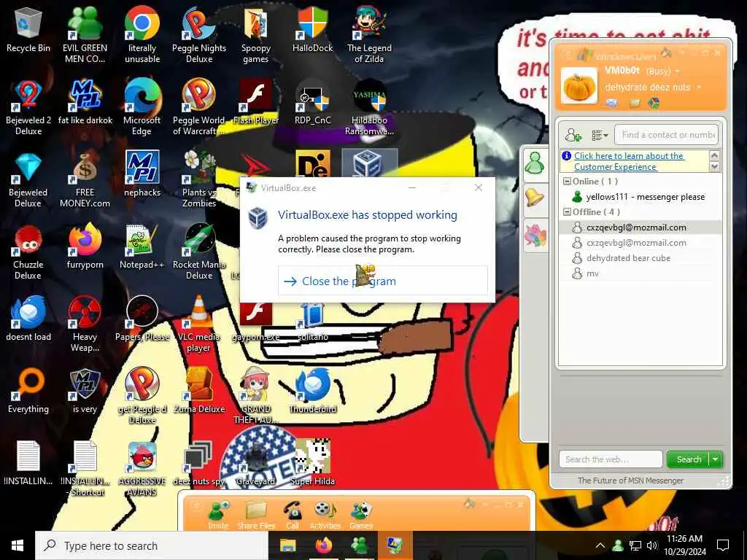Click 'The Future of MSN Messenger' banner text
Screen dimensions: 747x560
(x=630, y=481)
